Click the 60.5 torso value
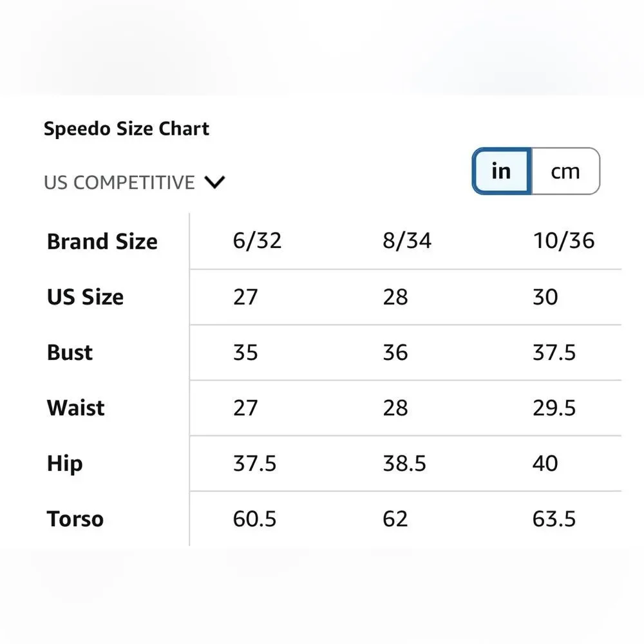Image resolution: width=644 pixels, height=644 pixels. [254, 518]
